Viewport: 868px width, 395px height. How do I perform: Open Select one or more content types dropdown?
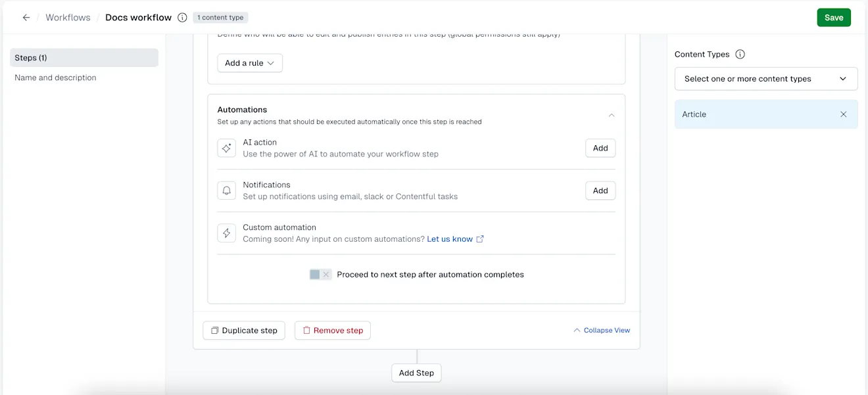pyautogui.click(x=766, y=79)
